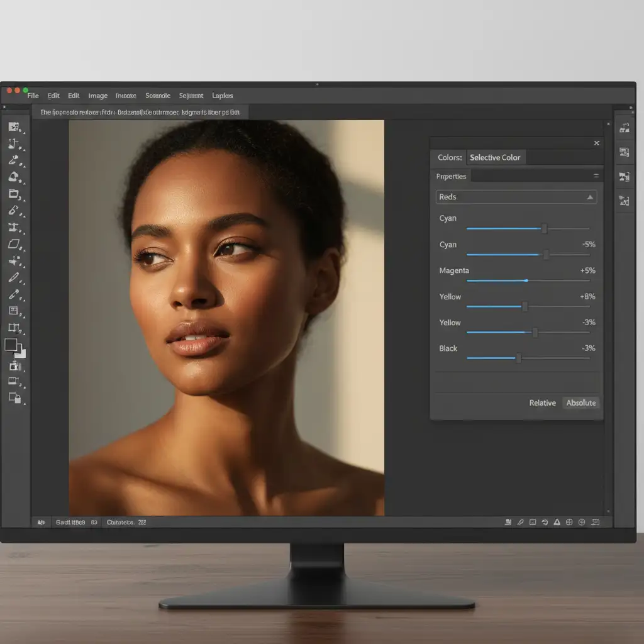Screen dimensions: 644x644
Task: Click the Properties tab in the panel
Action: coord(451,177)
